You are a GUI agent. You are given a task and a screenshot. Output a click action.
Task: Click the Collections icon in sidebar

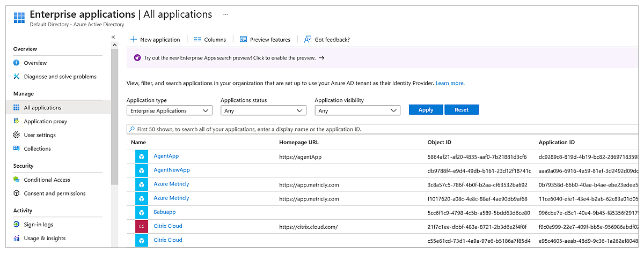[17, 148]
